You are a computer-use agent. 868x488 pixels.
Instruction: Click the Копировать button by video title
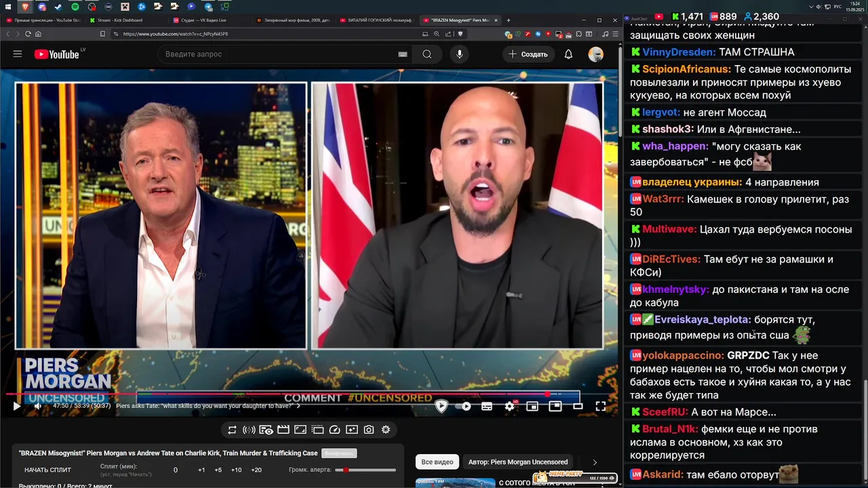[338, 453]
